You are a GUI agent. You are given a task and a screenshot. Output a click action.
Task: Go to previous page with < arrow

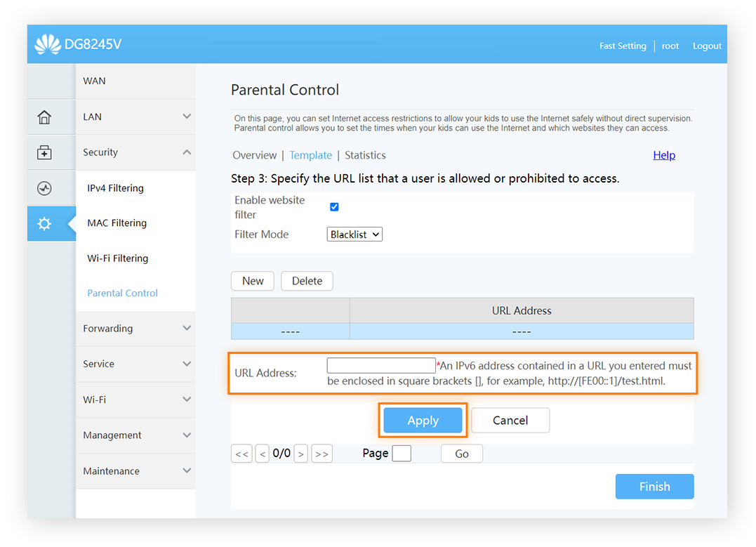click(x=262, y=453)
